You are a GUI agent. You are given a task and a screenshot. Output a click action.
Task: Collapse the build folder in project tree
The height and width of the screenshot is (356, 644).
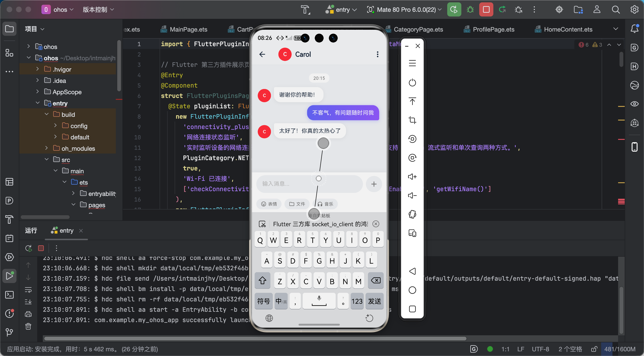point(47,114)
